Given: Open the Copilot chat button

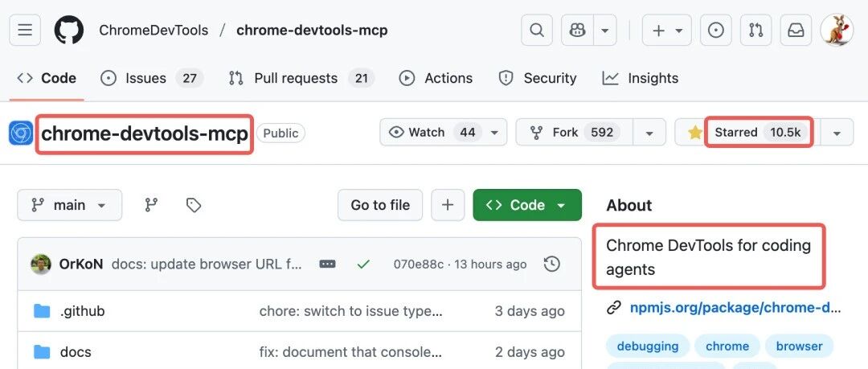Looking at the screenshot, I should [x=577, y=30].
